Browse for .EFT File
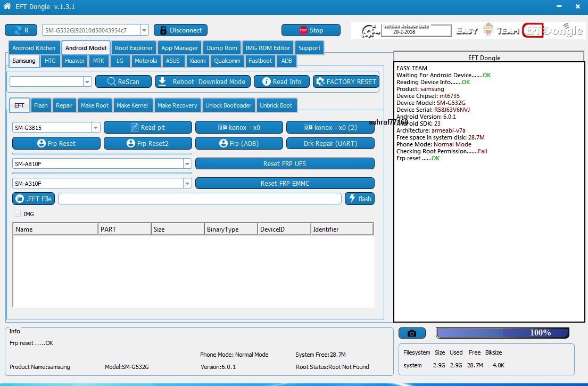Image resolution: width=588 pixels, height=386 pixels. point(34,199)
